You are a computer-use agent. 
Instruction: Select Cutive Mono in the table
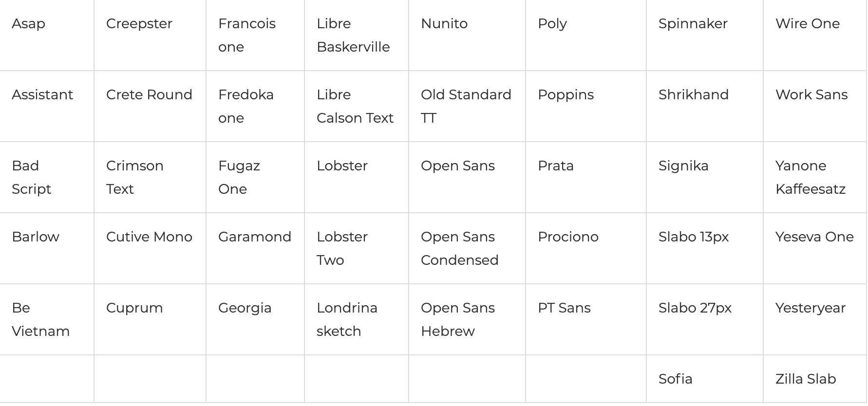149,237
